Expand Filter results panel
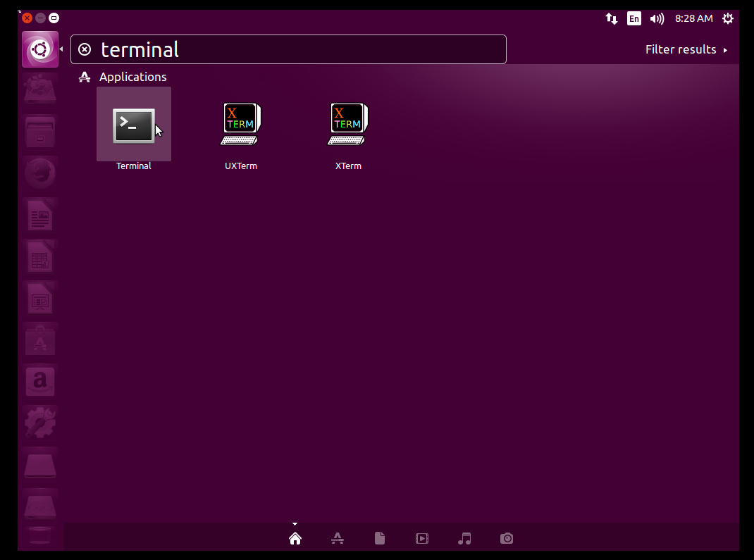 point(686,49)
